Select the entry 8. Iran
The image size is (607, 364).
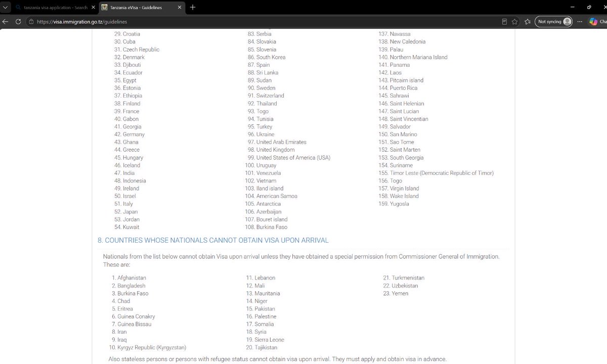point(119,332)
